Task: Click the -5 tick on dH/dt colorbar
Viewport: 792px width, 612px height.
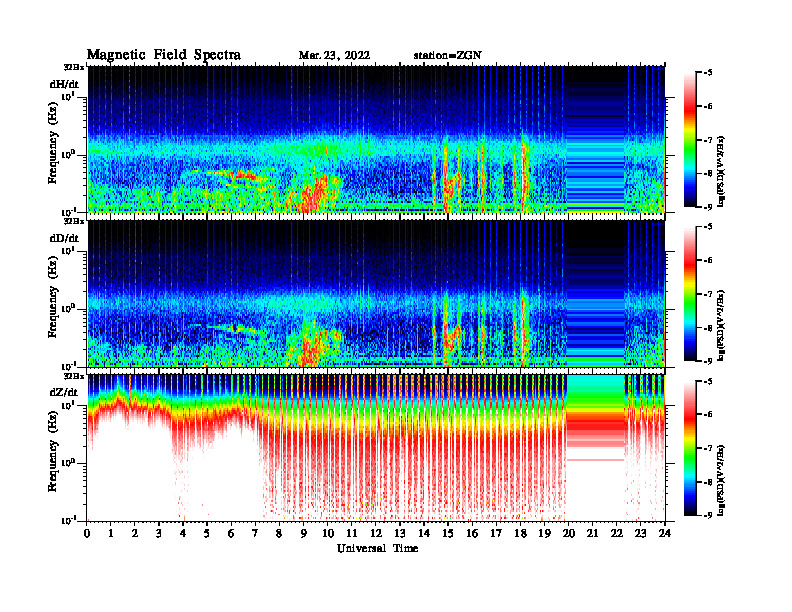Action: click(x=707, y=73)
